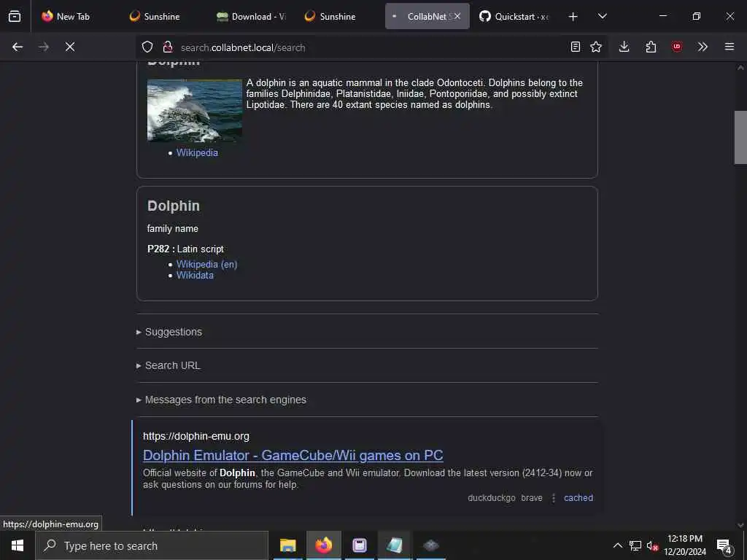
Task: View site security padlock information
Action: coord(168,47)
